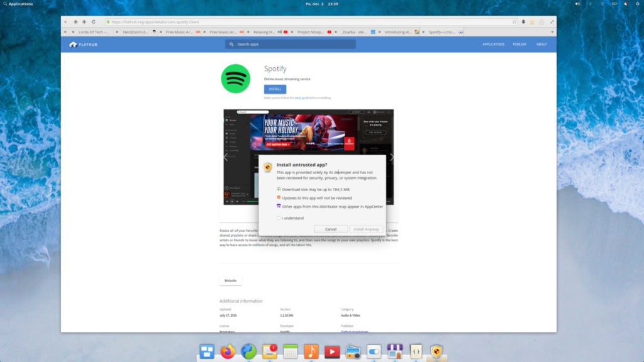Open the PUBLISH menu link
644x362 pixels.
(x=519, y=45)
